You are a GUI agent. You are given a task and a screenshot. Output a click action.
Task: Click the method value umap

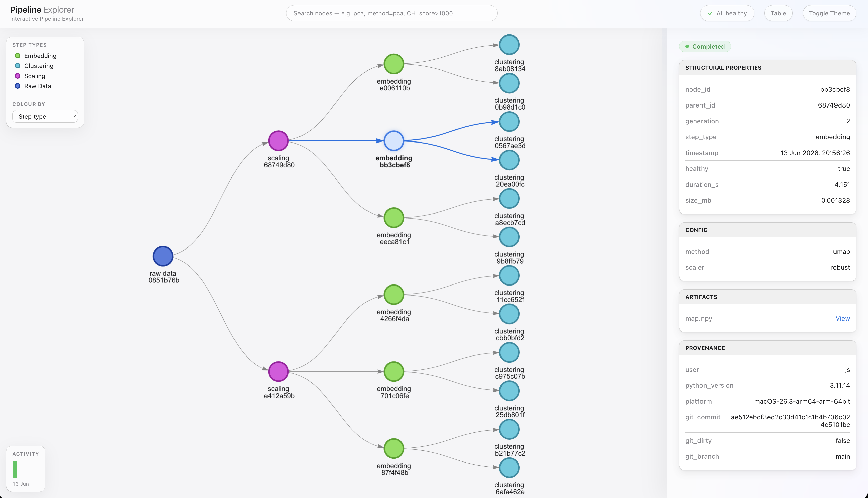[x=841, y=252]
